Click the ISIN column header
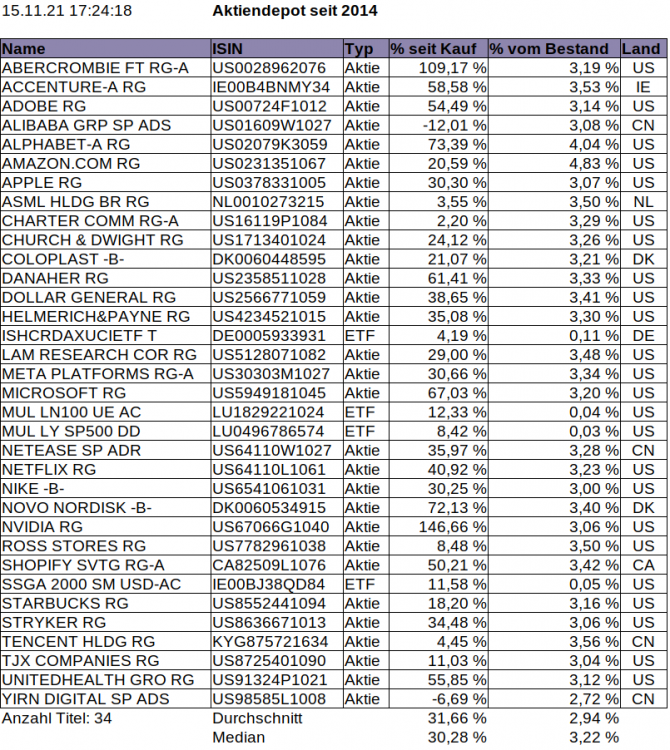Image resolution: width=670 pixels, height=750 pixels. [x=276, y=49]
